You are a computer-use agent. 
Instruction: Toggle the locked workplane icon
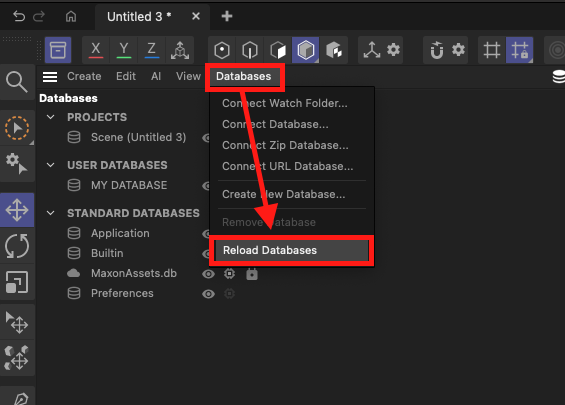click(520, 50)
